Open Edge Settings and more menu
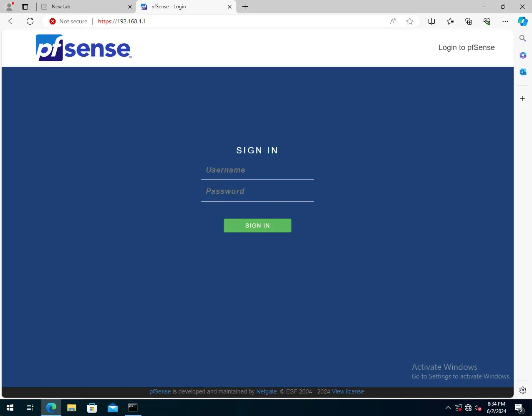 [x=505, y=21]
